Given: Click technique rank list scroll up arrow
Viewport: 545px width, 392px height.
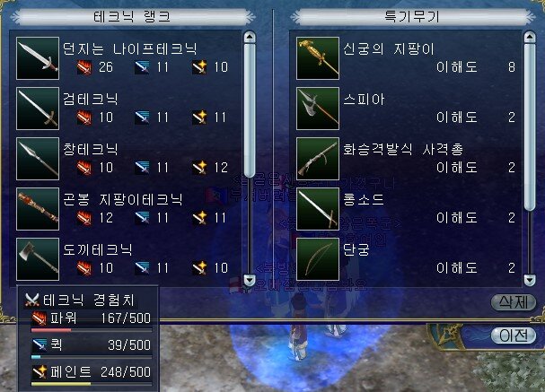Looking at the screenshot, I should click(250, 37).
